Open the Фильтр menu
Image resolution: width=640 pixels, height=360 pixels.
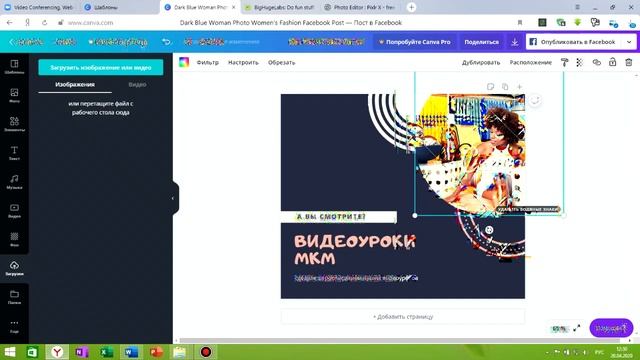(207, 62)
